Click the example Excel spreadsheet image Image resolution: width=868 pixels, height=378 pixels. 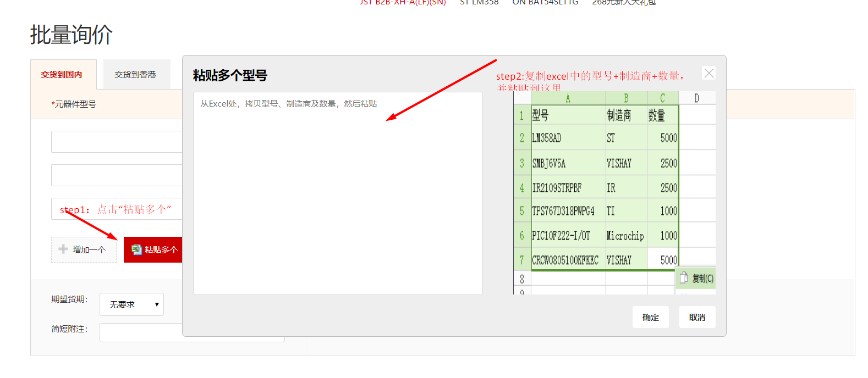point(614,192)
